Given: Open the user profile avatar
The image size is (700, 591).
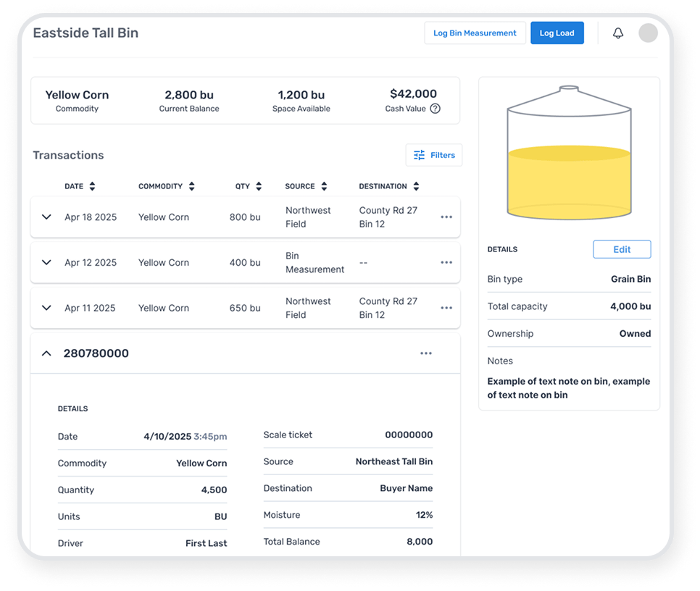Looking at the screenshot, I should pyautogui.click(x=648, y=33).
